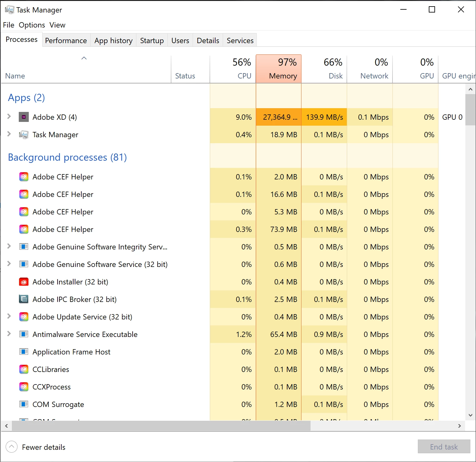Click the Task Manager row icon
The width and height of the screenshot is (476, 462).
tap(24, 134)
